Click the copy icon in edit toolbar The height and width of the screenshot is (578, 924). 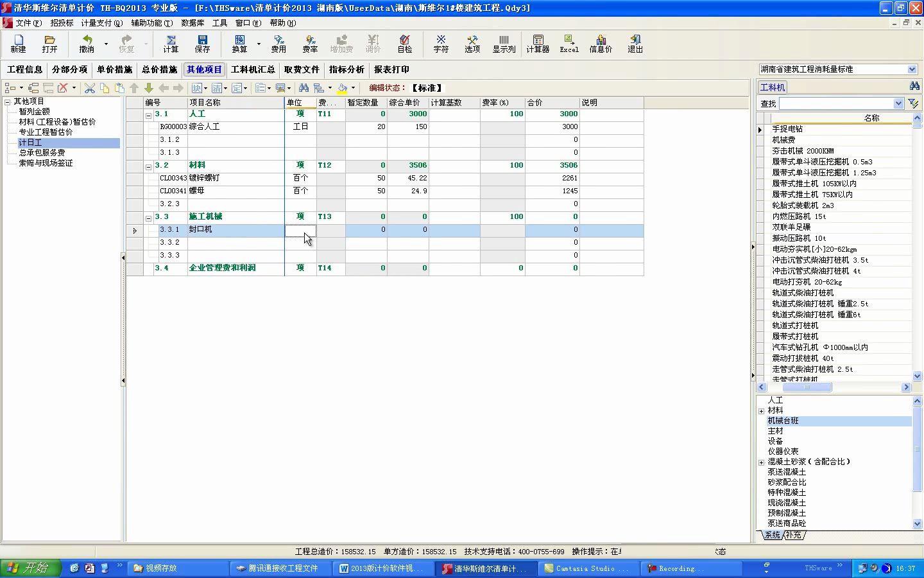tap(105, 88)
